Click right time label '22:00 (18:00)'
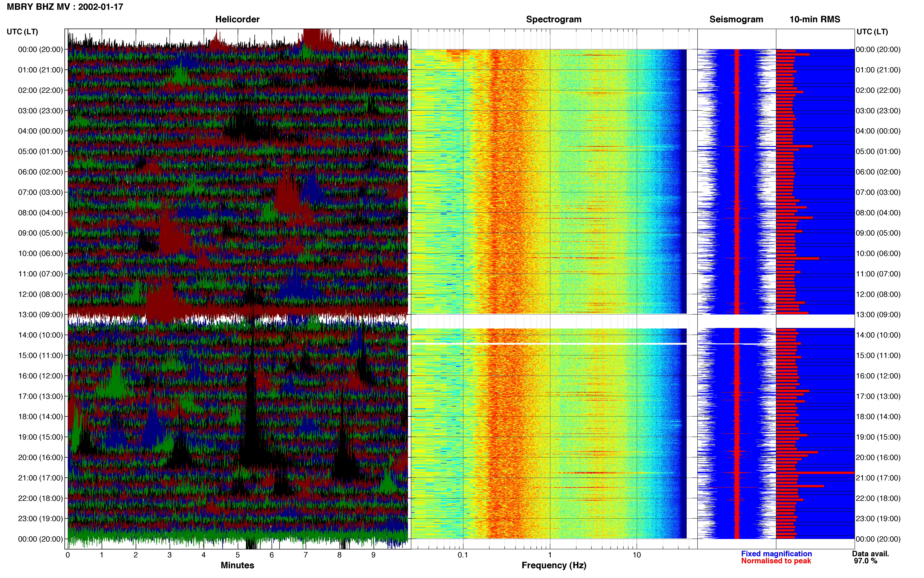This screenshot has height=578, width=924. click(878, 498)
